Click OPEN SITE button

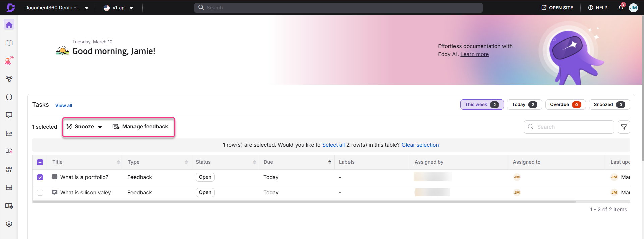(557, 8)
